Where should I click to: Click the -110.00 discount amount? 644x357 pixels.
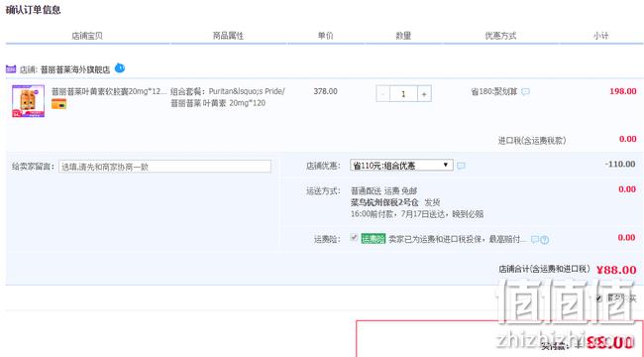[x=620, y=164]
